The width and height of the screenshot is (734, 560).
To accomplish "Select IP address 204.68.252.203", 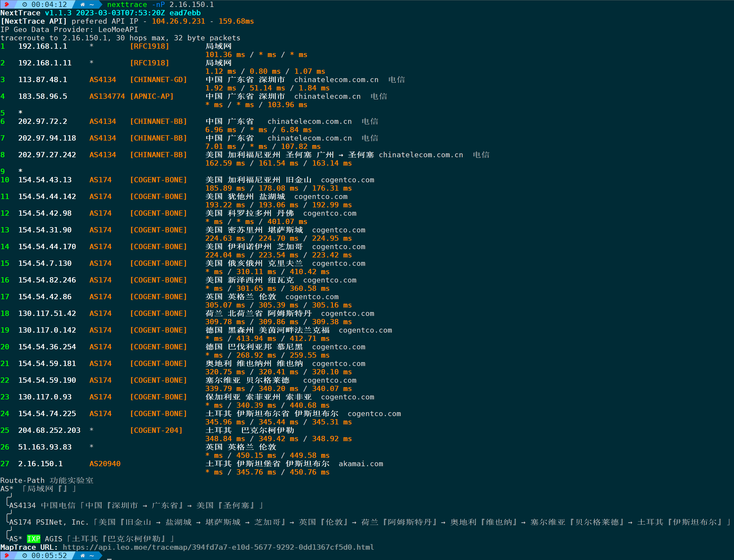I will [x=49, y=430].
